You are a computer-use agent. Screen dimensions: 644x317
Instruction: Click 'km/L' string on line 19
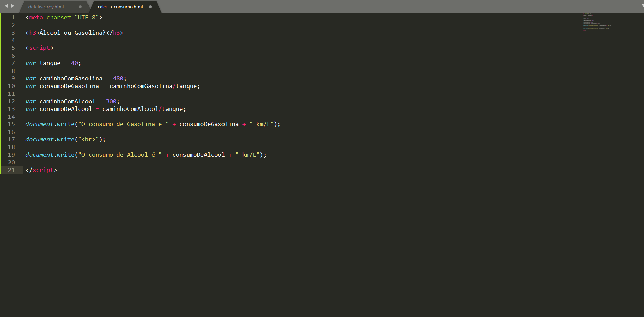pos(248,155)
